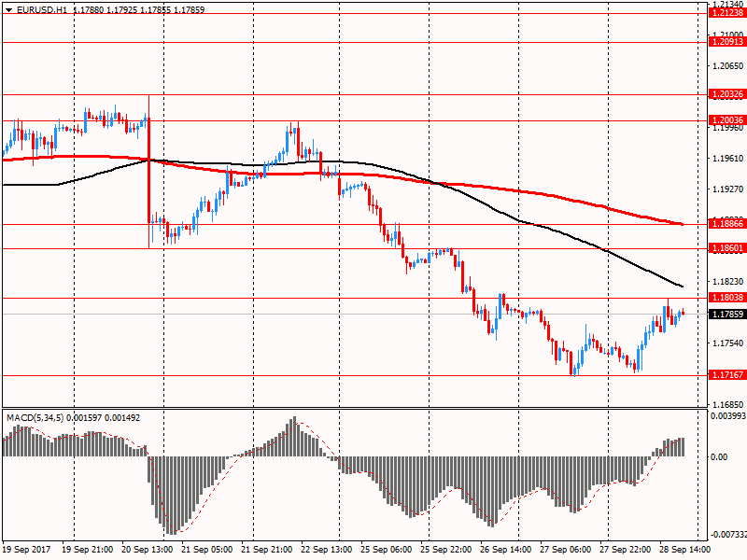Click the current price label 1.17859
This screenshot has width=747, height=560.
pyautogui.click(x=727, y=315)
